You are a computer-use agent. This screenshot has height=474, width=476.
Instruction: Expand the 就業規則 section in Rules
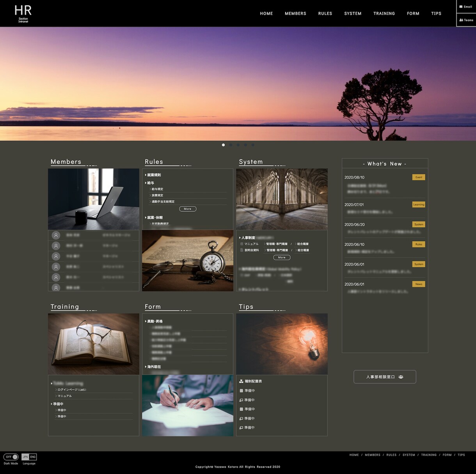point(153,175)
